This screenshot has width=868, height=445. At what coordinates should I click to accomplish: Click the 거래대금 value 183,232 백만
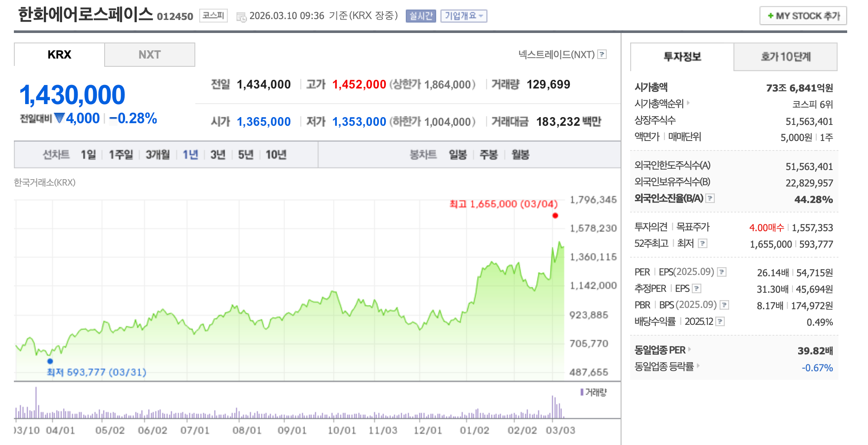[x=569, y=121]
